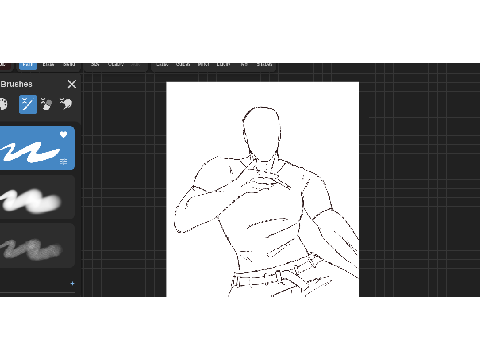Close the Brushes panel
This screenshot has width=480, height=360.
[x=72, y=84]
